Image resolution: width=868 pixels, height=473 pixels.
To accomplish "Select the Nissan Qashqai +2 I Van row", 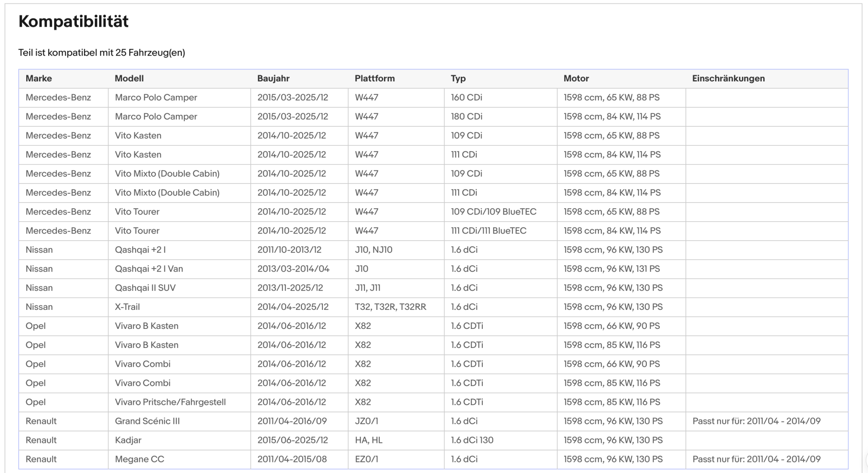I will point(433,269).
